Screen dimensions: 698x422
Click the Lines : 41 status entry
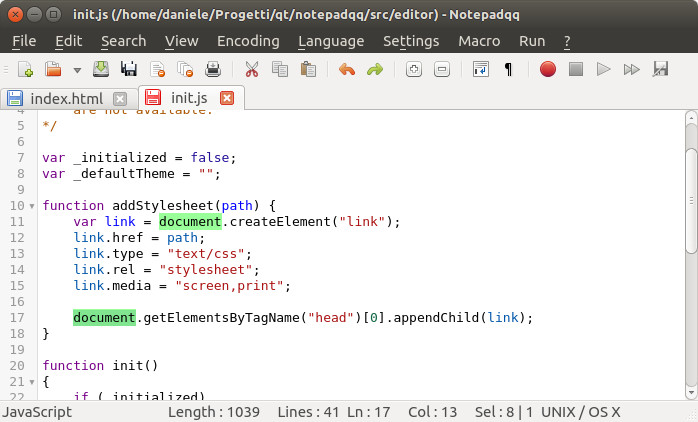click(308, 412)
